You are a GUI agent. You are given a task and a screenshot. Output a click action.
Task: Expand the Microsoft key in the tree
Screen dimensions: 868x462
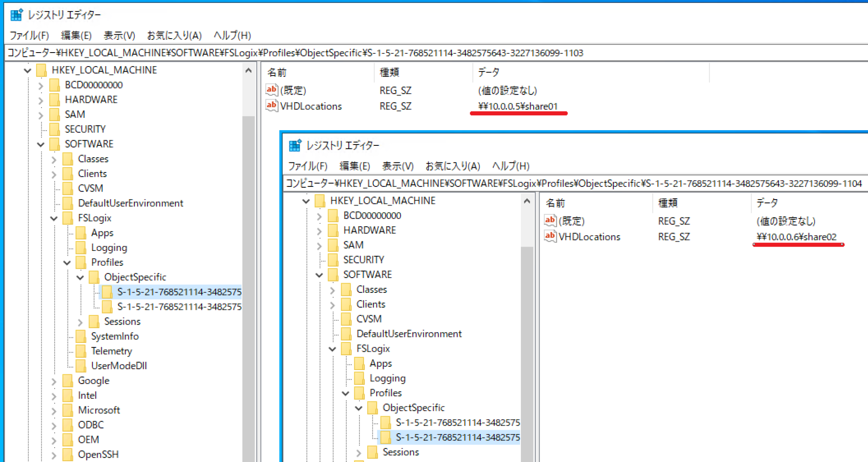[53, 410]
